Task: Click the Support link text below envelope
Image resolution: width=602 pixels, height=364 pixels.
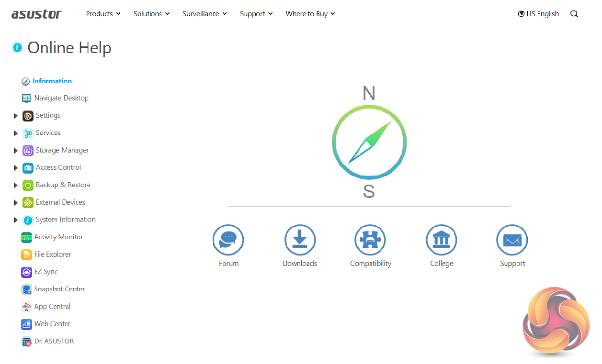Action: point(512,264)
